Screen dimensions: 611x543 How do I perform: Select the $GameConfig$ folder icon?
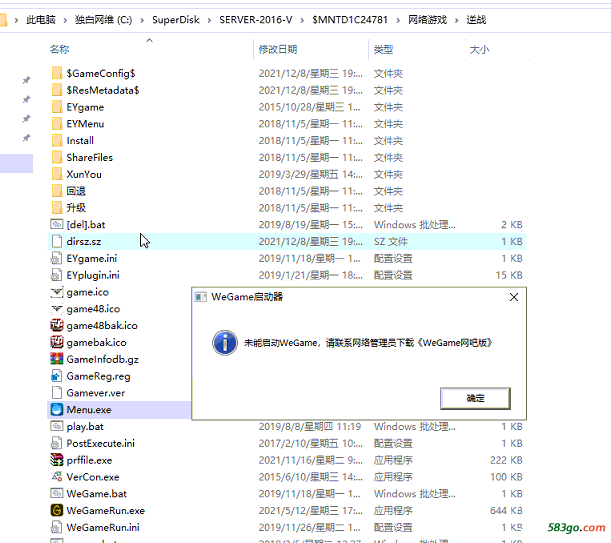(57, 73)
